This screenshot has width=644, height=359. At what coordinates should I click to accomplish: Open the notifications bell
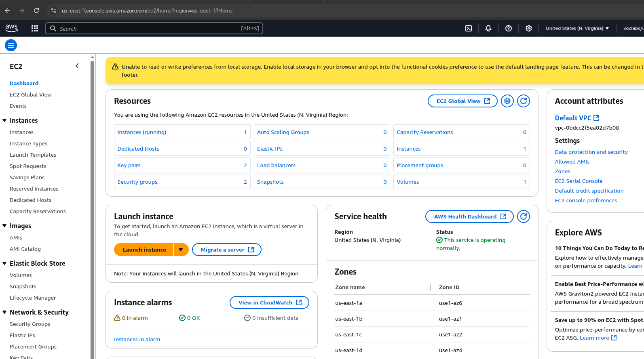[488, 28]
